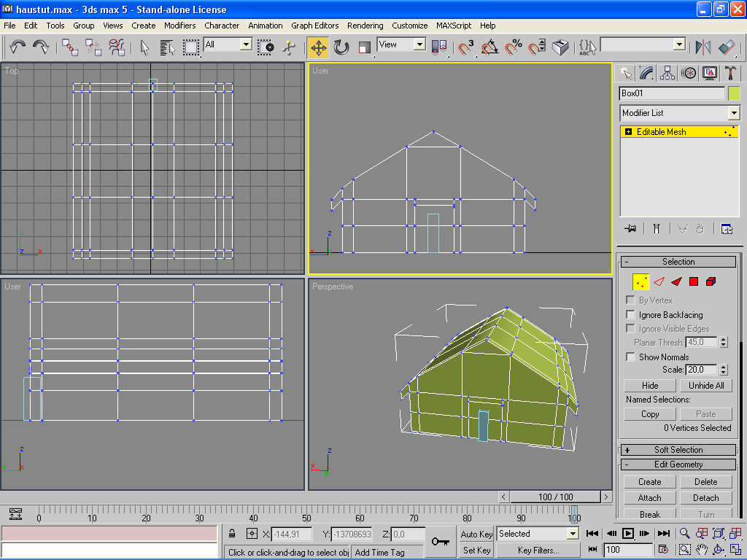Viewport: 747px width, 560px height.
Task: Activate the Select Object arrow tool
Action: click(x=144, y=48)
